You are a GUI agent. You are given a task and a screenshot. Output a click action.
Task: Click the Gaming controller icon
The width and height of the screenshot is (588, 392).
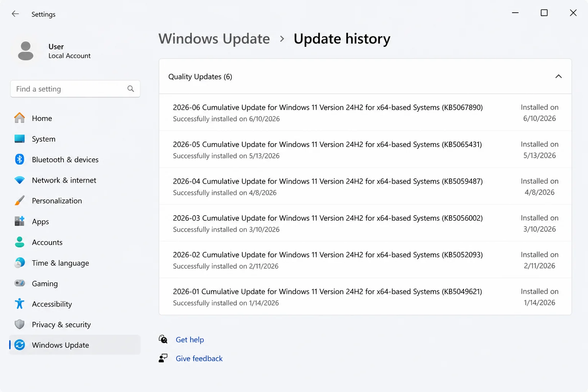20,283
